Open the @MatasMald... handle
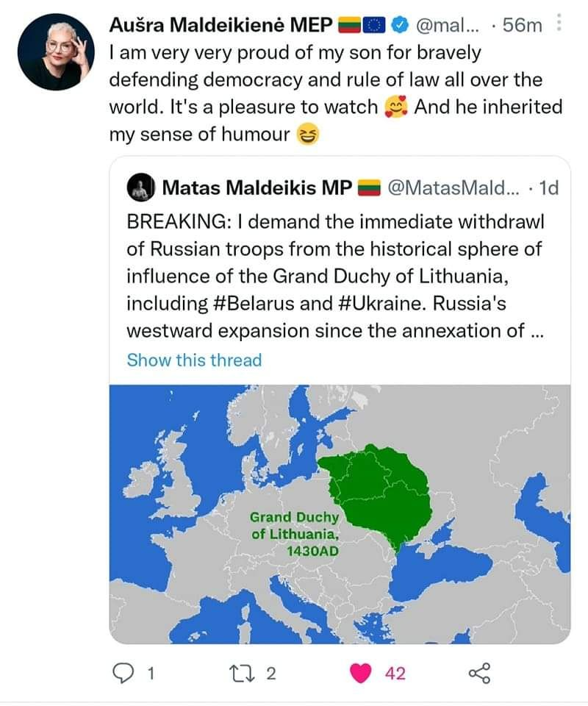This screenshot has height=706, width=588. pos(453,188)
